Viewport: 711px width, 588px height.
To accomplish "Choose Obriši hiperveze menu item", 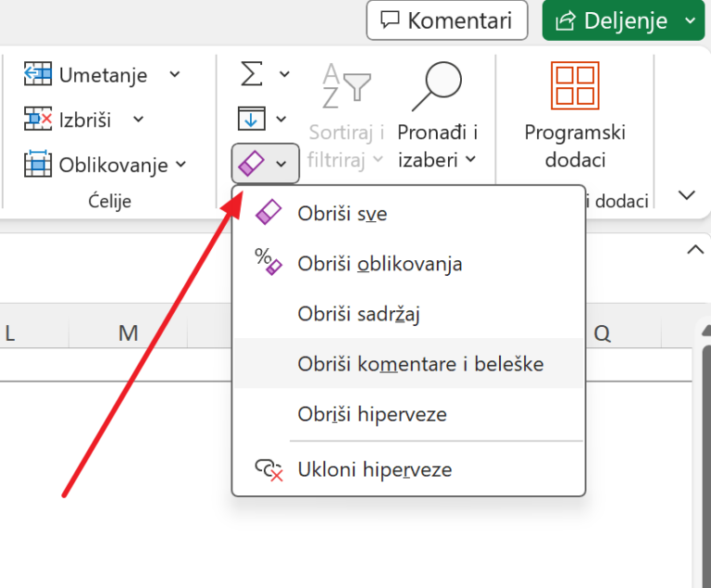I will point(408,414).
